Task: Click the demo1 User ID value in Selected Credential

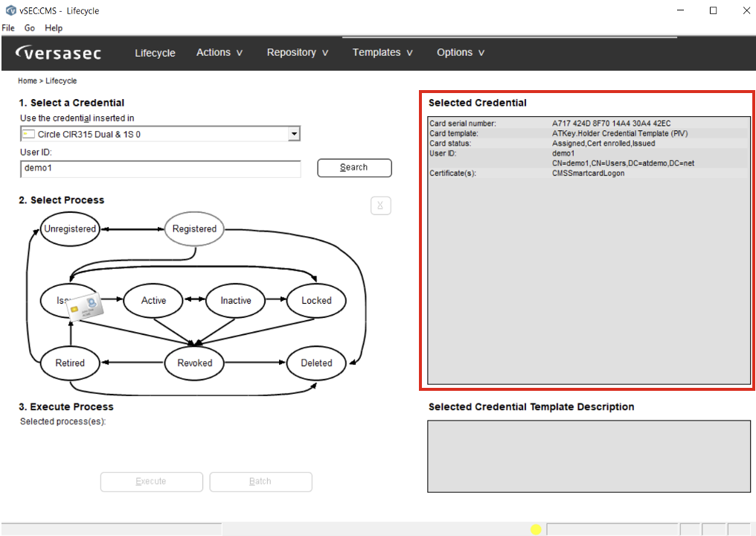Action: click(563, 153)
